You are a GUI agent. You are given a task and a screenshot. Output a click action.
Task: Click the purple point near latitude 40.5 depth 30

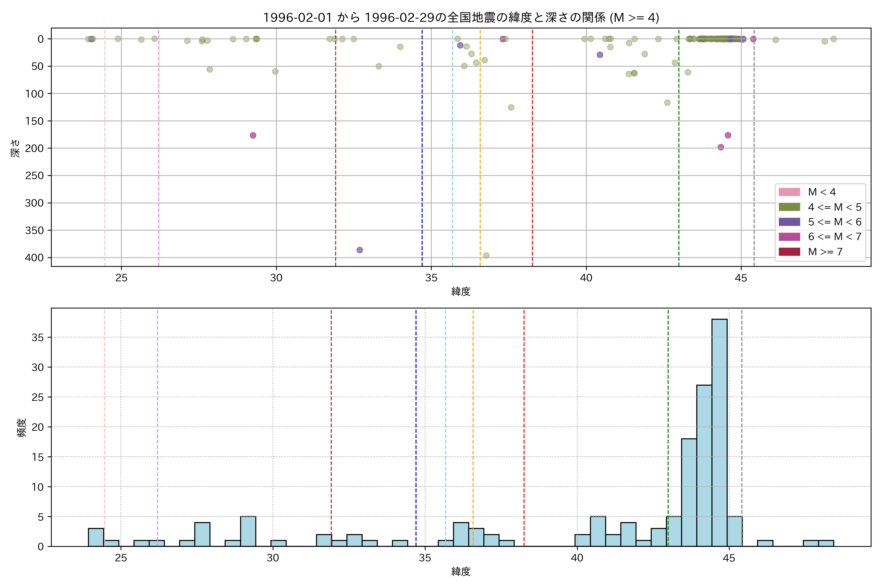click(x=600, y=55)
